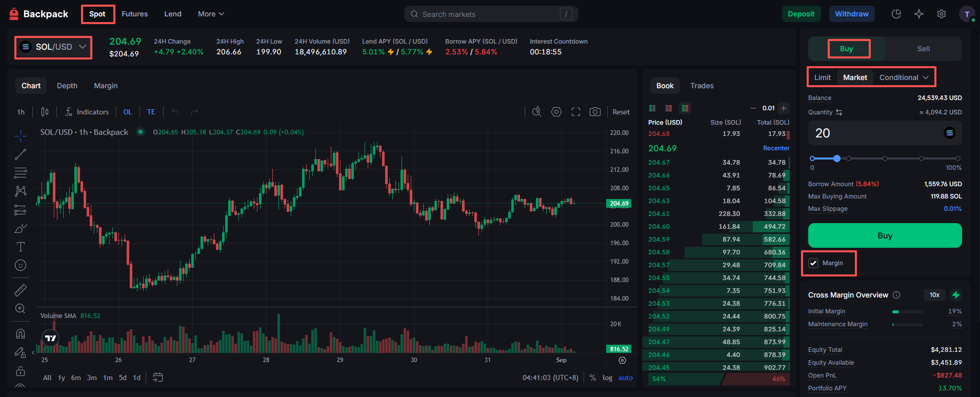980x397 pixels.
Task: Uncheck the Margin checkbox
Action: point(813,263)
